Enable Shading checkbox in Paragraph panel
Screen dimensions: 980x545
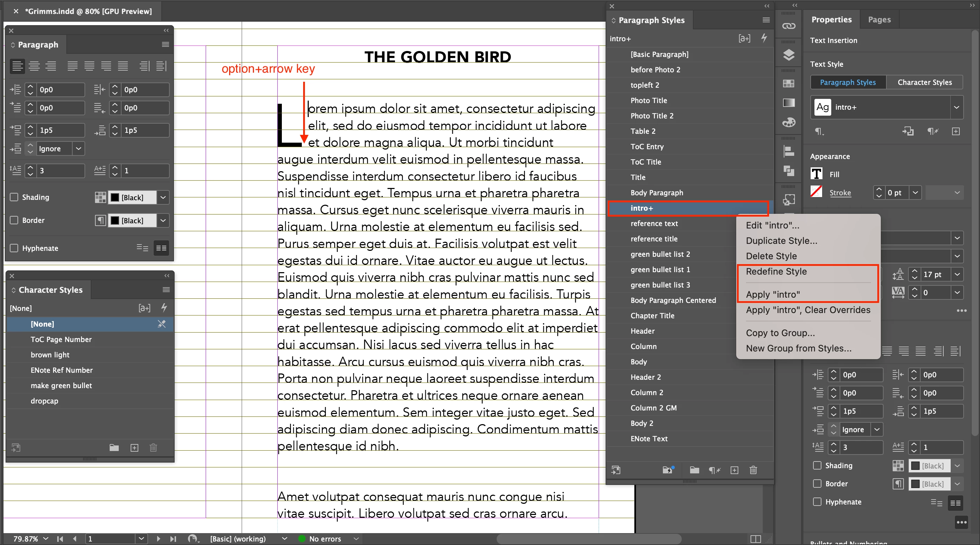pos(14,197)
